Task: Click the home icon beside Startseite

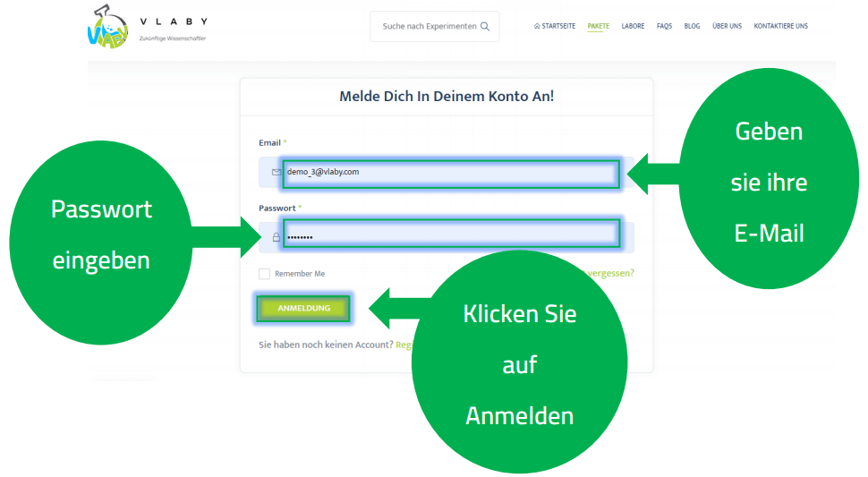Action: (536, 26)
